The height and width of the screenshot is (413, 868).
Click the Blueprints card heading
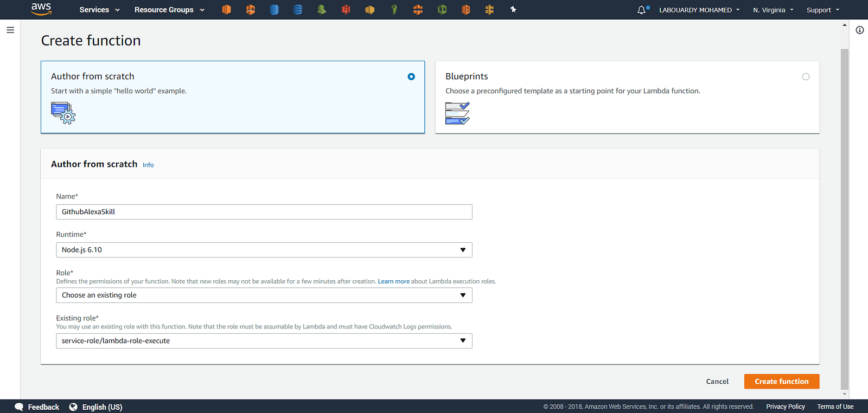click(x=467, y=76)
